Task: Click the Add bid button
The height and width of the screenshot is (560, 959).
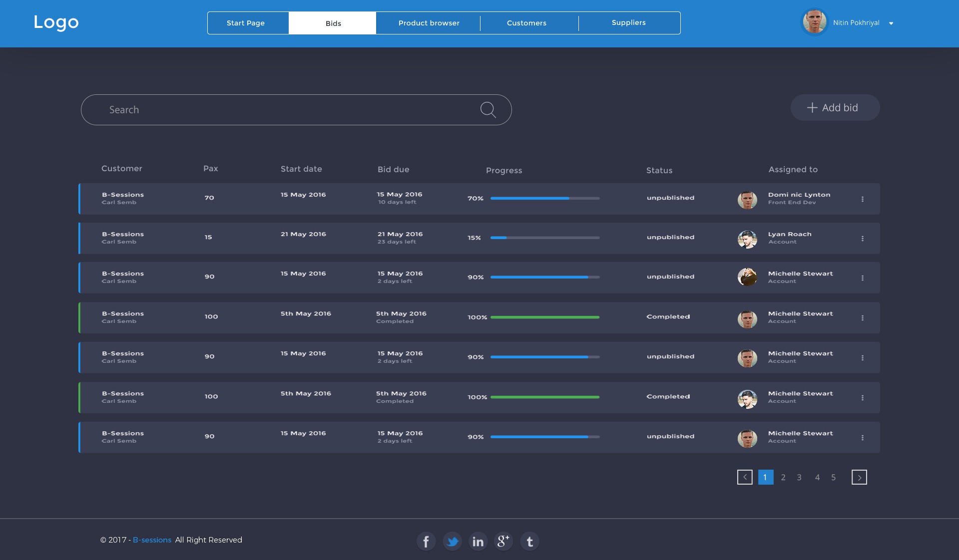Action: pos(835,108)
